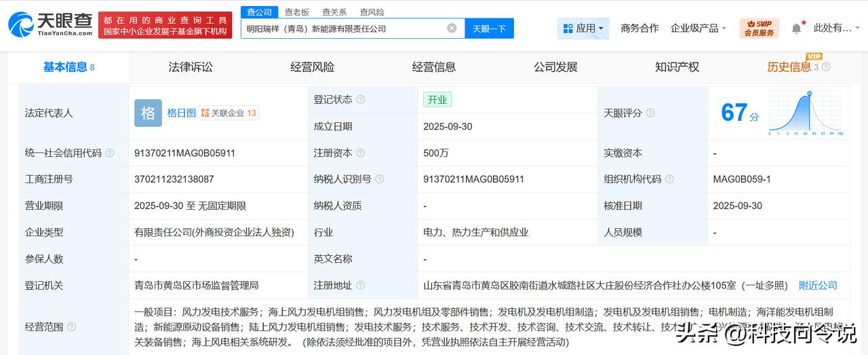Select the 查风险 search tab
868x355 pixels.
coord(372,12)
